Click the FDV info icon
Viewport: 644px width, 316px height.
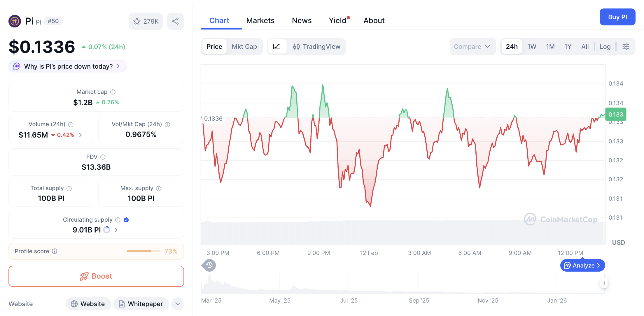[x=103, y=157]
